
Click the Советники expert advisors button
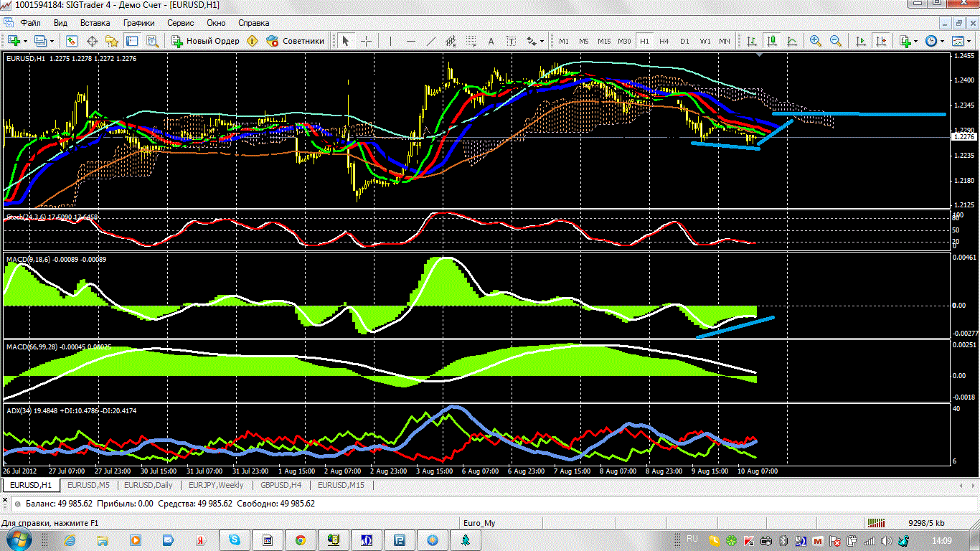tap(296, 41)
